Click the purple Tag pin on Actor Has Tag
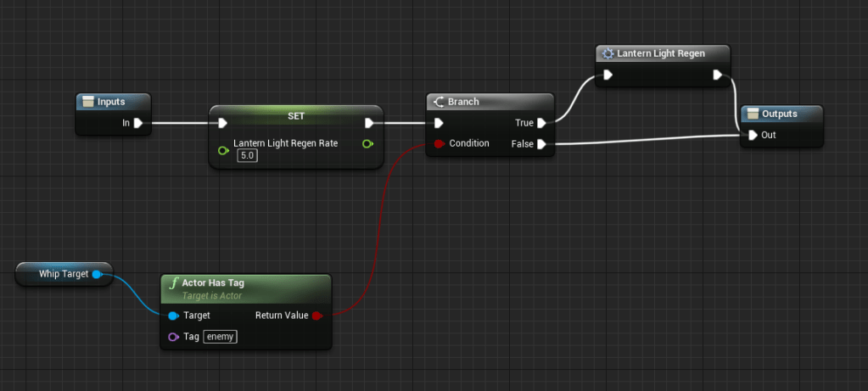This screenshot has height=391, width=868. click(173, 337)
